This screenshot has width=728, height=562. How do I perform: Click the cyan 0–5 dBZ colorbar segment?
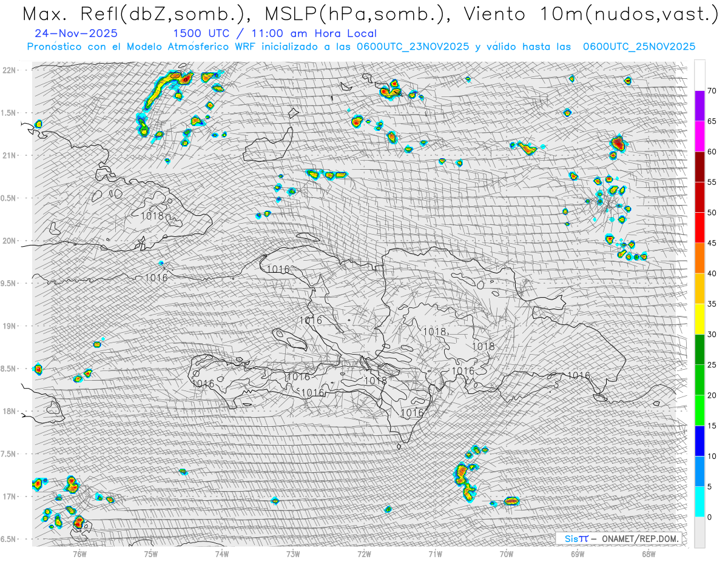699,502
